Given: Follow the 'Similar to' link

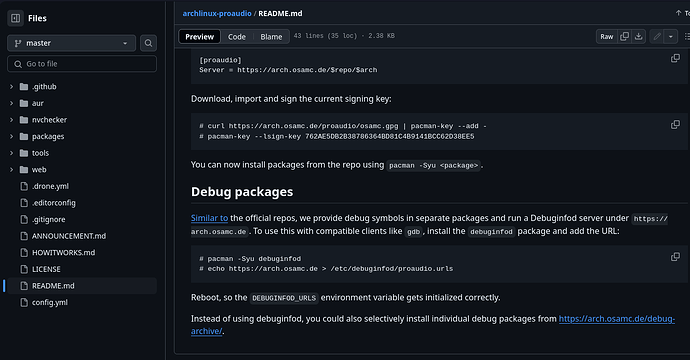Looking at the screenshot, I should 209,218.
